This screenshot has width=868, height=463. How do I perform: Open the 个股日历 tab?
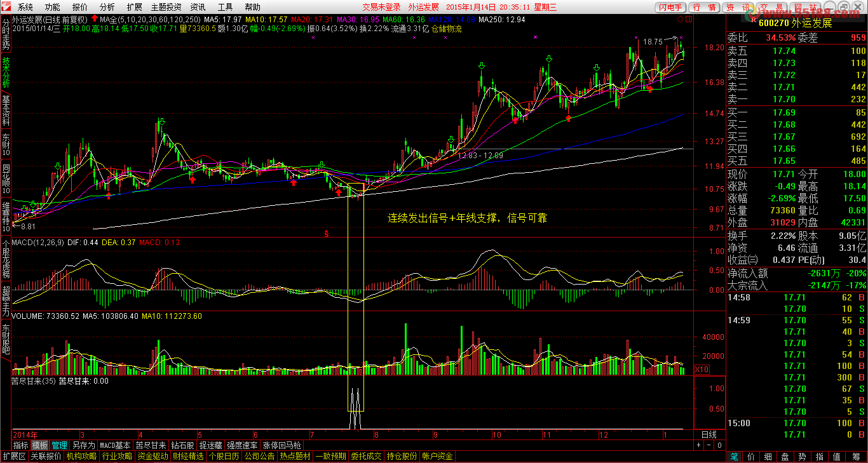[224, 456]
